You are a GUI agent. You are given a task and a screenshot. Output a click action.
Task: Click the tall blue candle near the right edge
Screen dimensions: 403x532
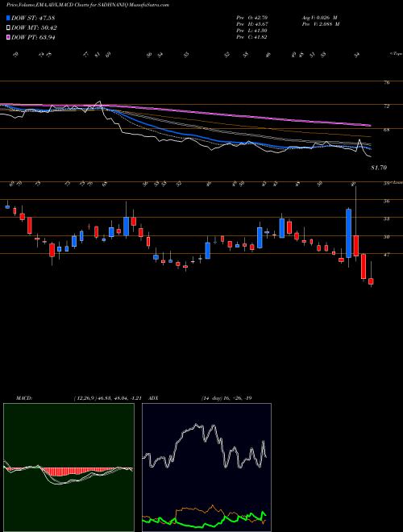pos(348,234)
